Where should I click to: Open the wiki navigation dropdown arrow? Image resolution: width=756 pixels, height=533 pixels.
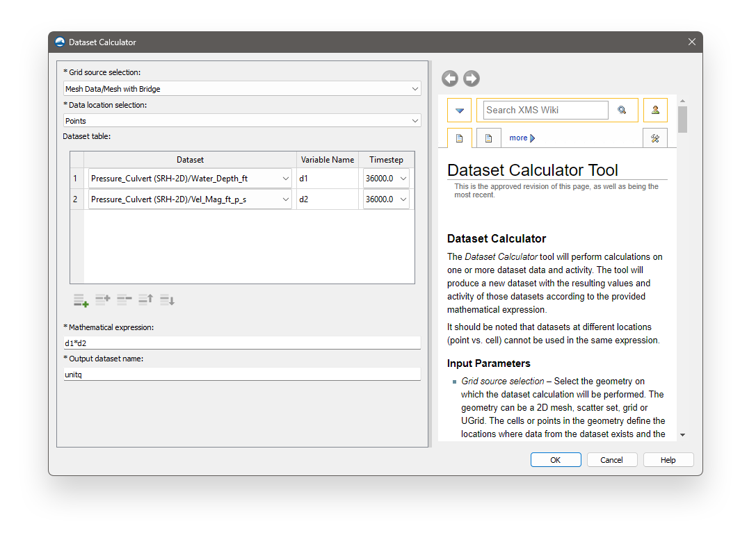coord(460,110)
